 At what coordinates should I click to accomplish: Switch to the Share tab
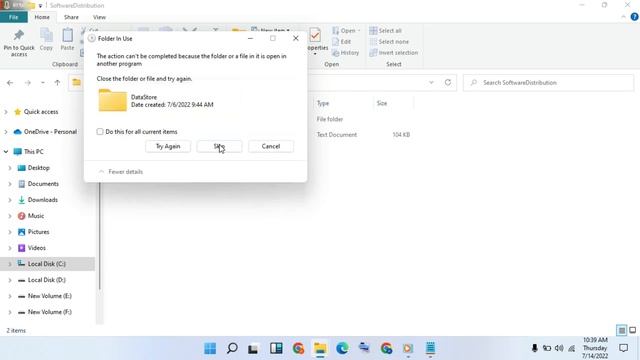(71, 17)
